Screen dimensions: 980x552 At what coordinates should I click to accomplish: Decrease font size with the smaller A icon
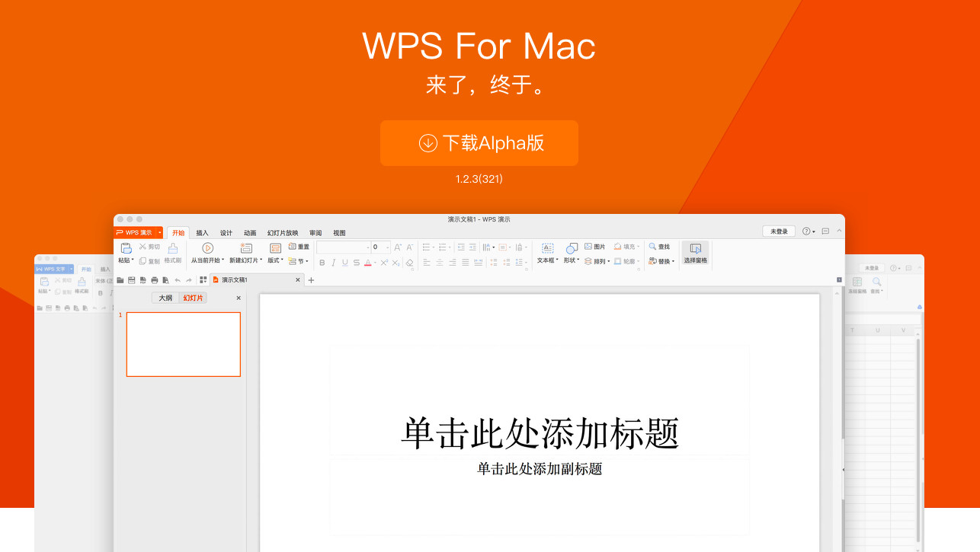click(410, 247)
